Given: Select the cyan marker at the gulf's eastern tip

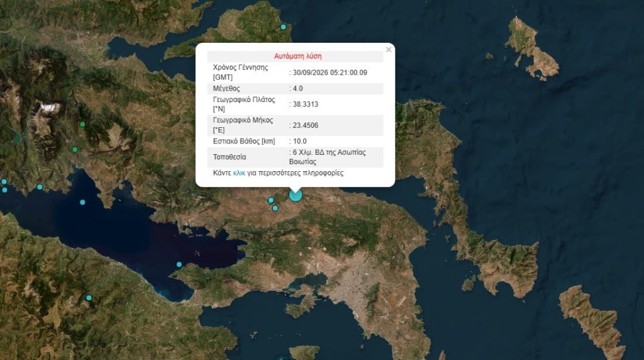Looking at the screenshot, I should point(179,264).
